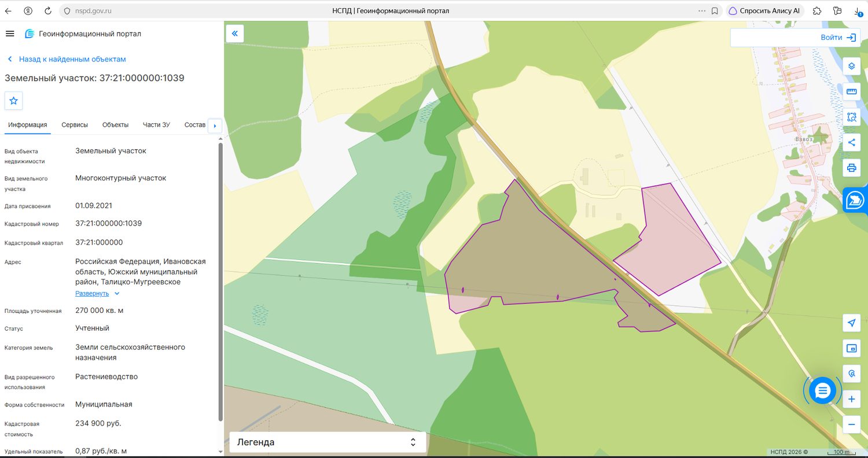Select the cadastral number 37:21:000000:1039 value
868x458 pixels.
click(108, 223)
